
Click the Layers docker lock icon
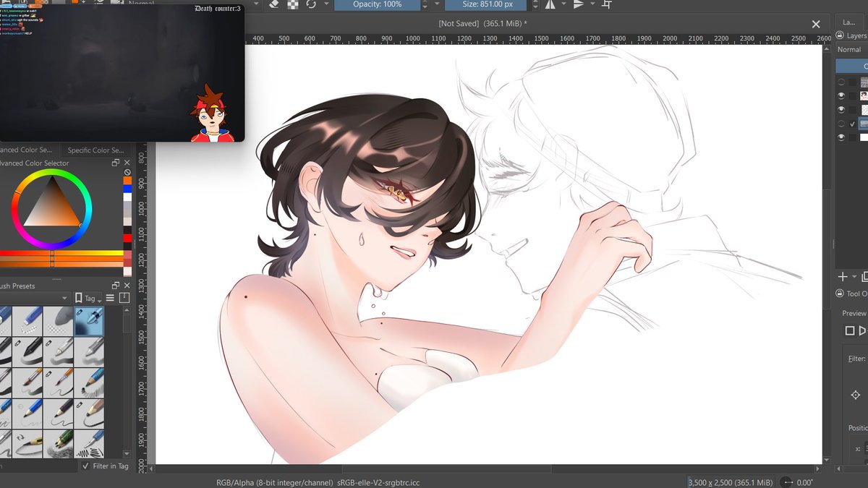[841, 35]
